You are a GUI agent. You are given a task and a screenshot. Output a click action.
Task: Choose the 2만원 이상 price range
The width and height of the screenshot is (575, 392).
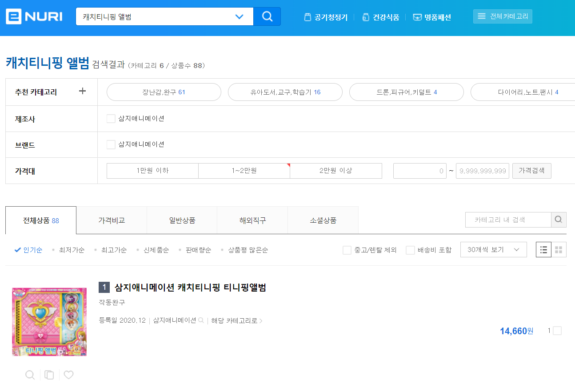coord(336,171)
